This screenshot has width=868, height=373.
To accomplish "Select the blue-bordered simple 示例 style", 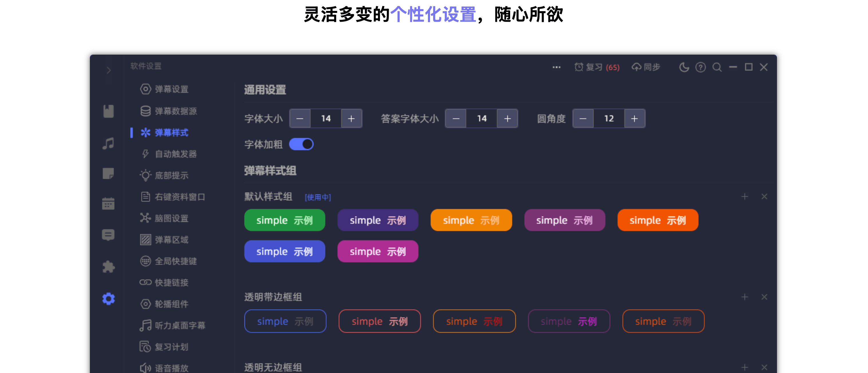I will 285,321.
